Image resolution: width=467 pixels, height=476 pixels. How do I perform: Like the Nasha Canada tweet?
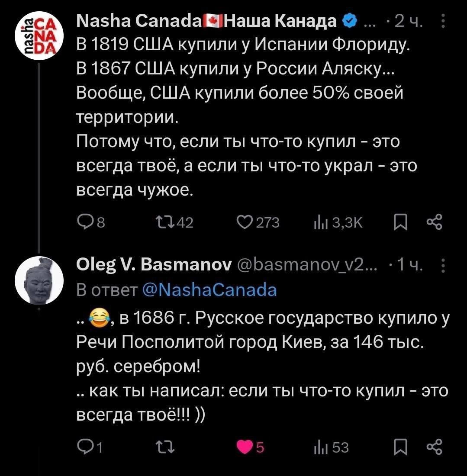(x=245, y=222)
